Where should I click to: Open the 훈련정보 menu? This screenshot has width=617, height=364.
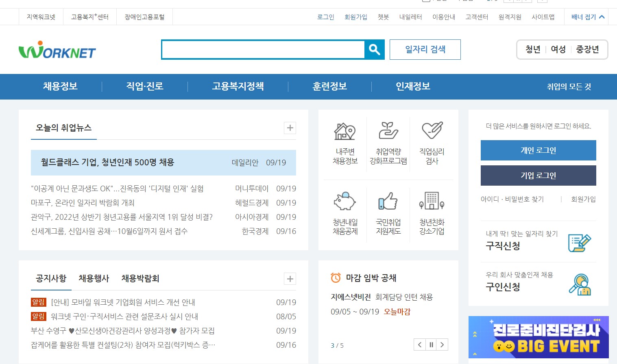tap(329, 86)
